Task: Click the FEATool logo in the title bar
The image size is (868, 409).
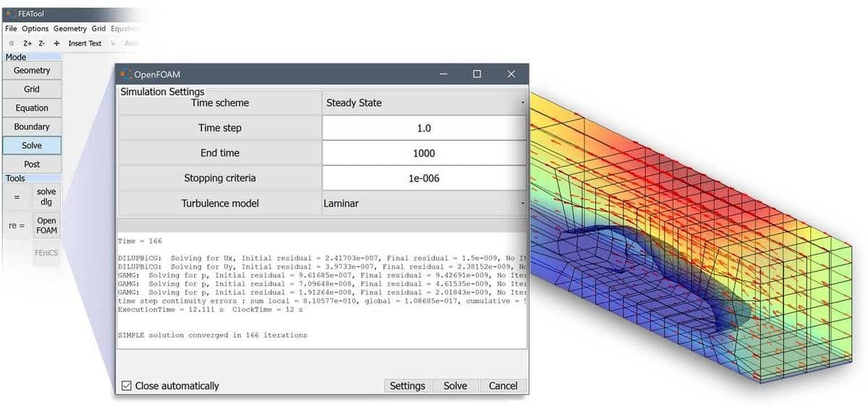Action: [10, 14]
